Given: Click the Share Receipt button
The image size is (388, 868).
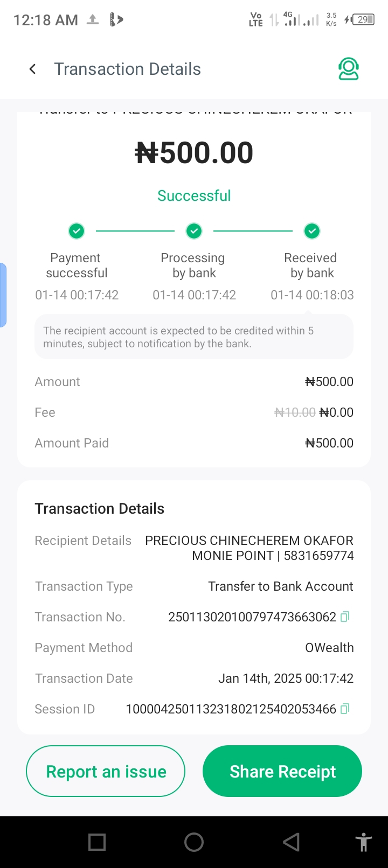Looking at the screenshot, I should [x=282, y=771].
